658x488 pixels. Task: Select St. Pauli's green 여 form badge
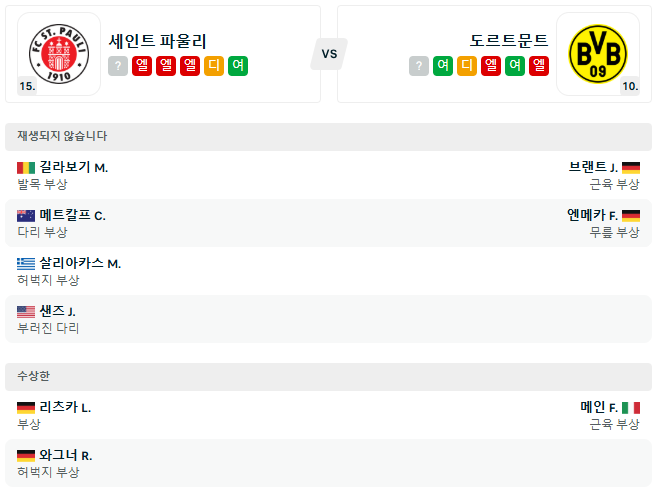[238, 66]
